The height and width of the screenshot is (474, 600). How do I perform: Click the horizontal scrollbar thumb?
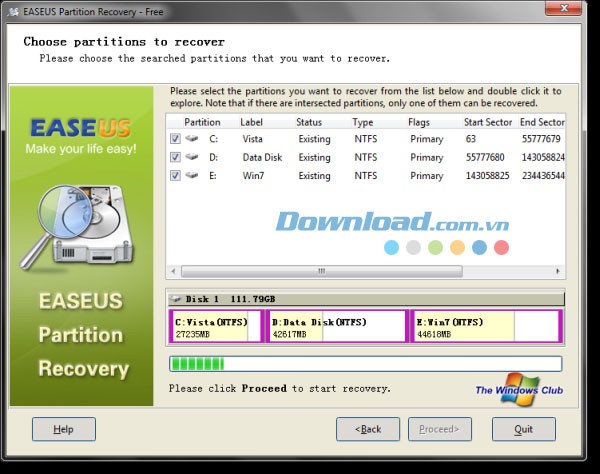(322, 271)
